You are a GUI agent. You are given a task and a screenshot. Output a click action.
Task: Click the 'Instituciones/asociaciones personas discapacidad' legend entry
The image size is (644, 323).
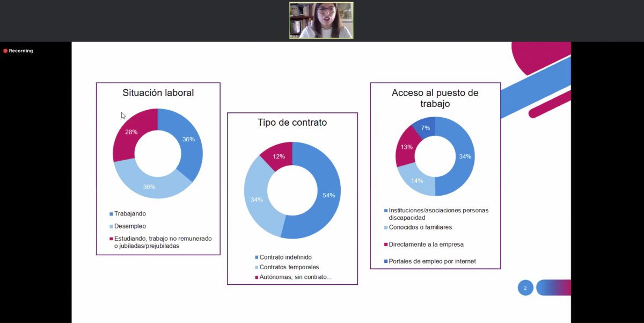coord(436,214)
